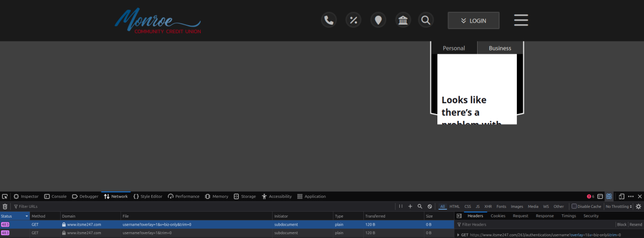Select the Headers details tab
644x238 pixels.
[475, 216]
